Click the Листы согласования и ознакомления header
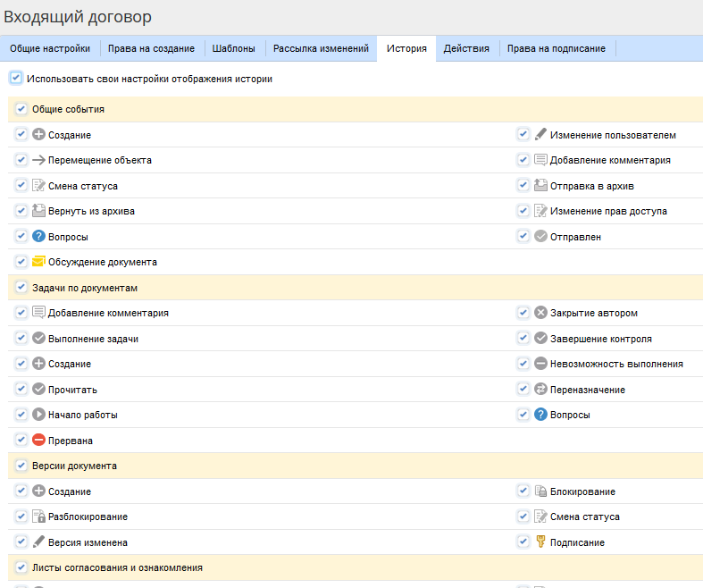 [x=117, y=567]
